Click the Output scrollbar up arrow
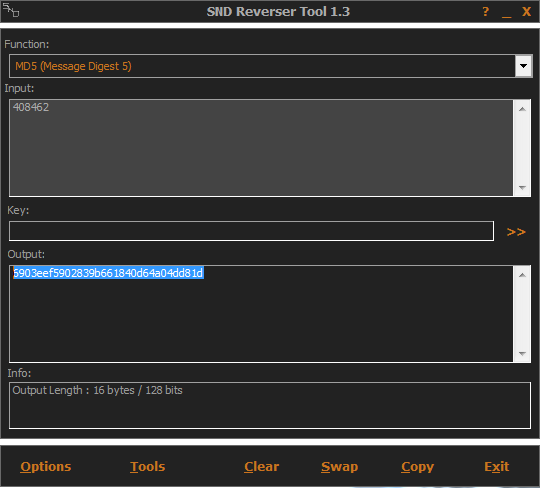Viewport: 540px width, 488px height. pyautogui.click(x=522, y=275)
